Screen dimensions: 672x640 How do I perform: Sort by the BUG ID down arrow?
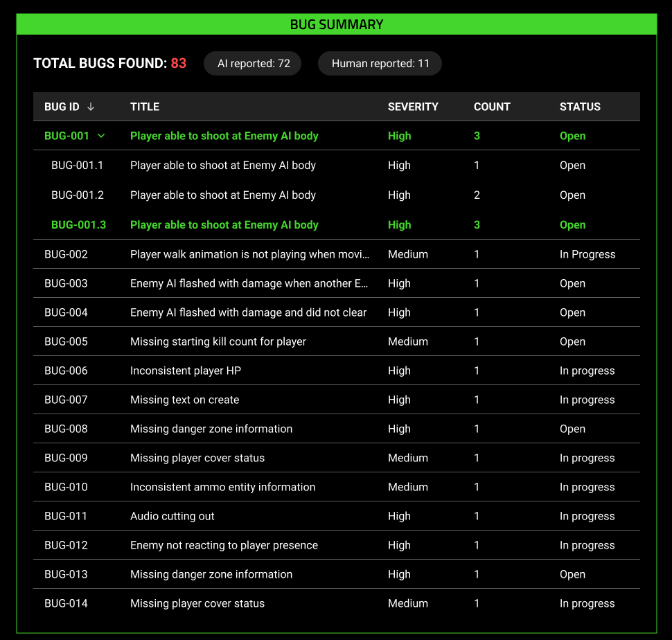point(91,107)
